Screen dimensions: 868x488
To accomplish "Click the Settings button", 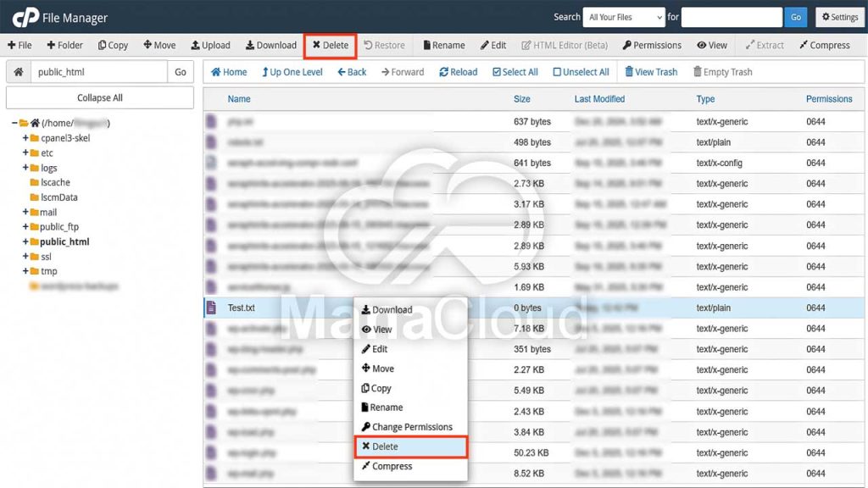I will click(x=839, y=17).
